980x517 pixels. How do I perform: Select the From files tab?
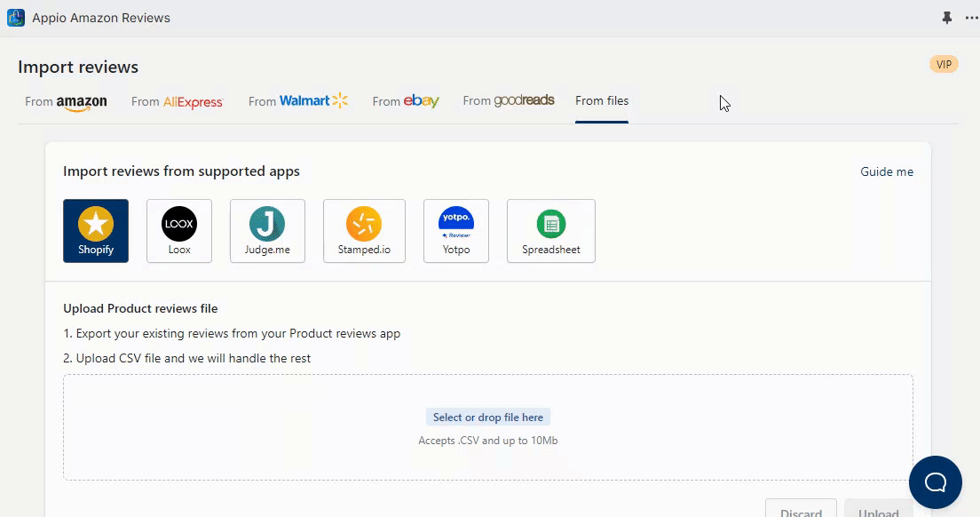coord(602,101)
